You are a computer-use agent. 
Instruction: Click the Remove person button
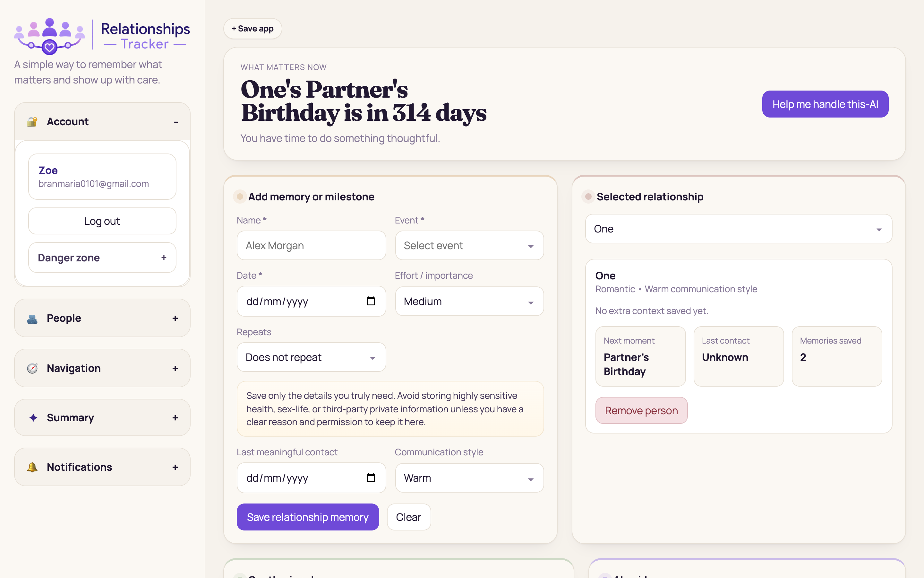(x=641, y=410)
